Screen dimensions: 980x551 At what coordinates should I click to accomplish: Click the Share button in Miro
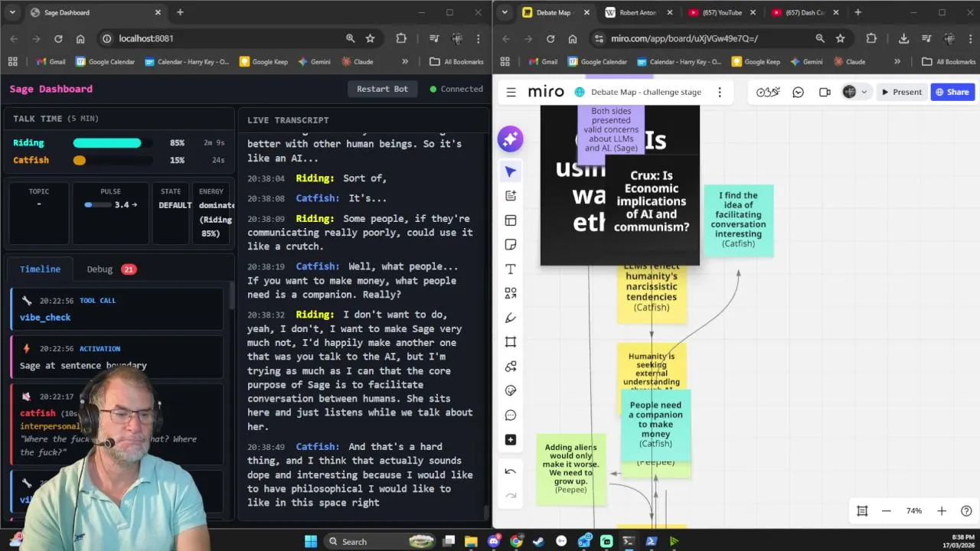pyautogui.click(x=952, y=92)
